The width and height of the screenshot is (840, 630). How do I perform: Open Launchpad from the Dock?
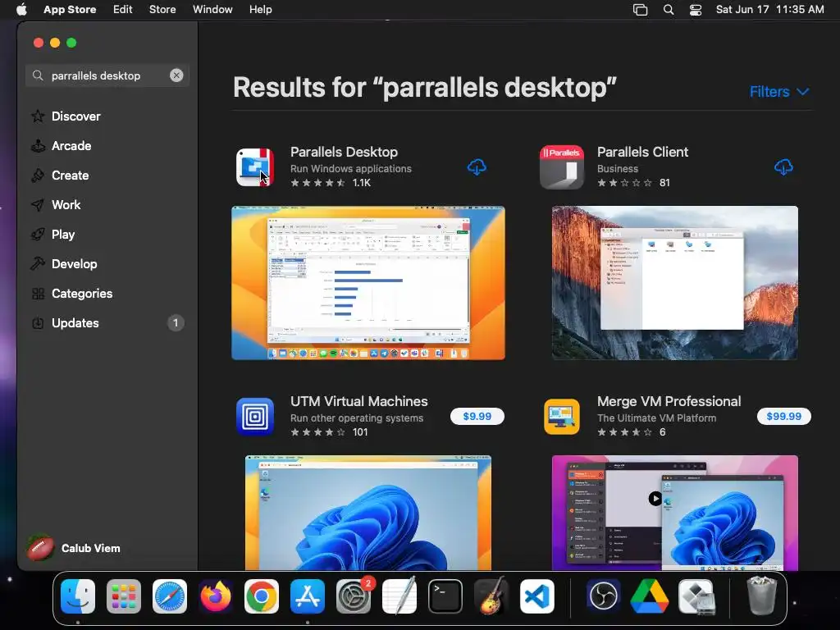(x=124, y=596)
